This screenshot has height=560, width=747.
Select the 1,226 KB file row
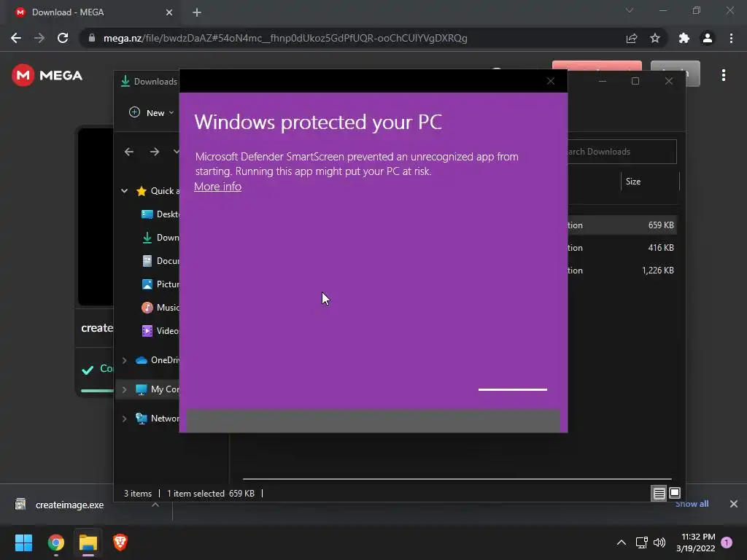[622, 271]
